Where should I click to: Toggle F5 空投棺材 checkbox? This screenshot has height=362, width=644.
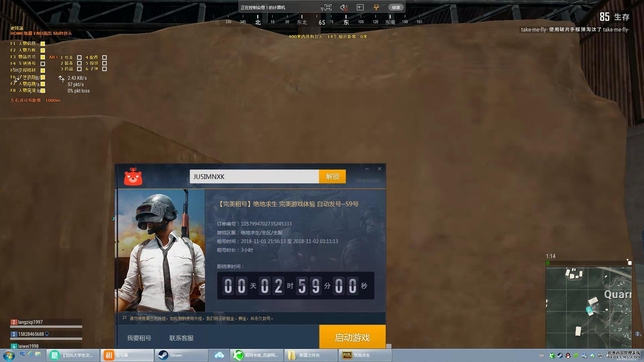[43, 70]
